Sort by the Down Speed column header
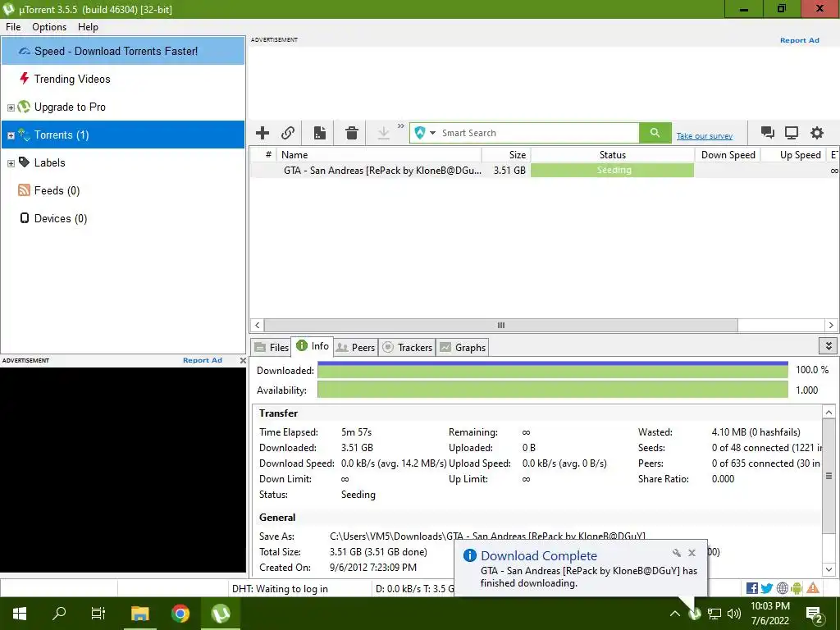 click(728, 155)
